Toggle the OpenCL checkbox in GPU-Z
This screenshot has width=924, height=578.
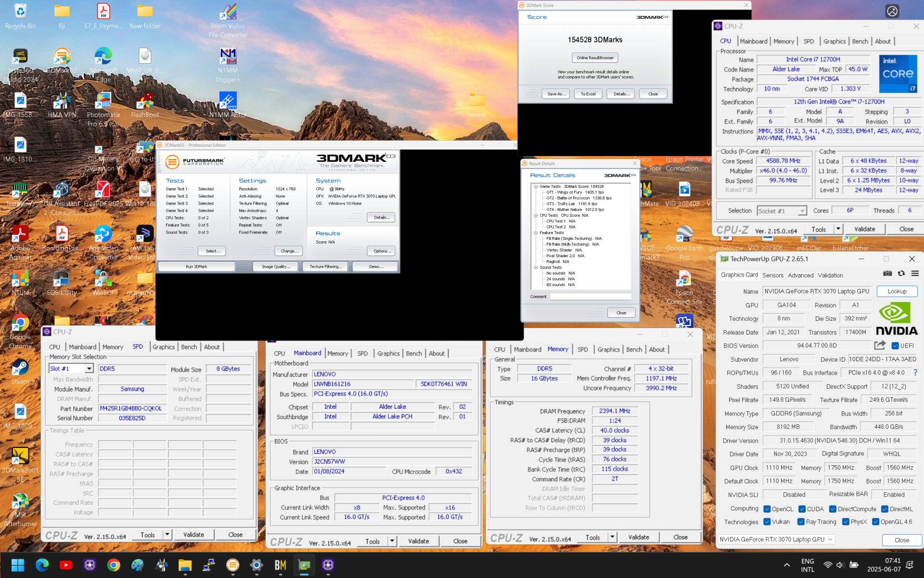(767, 509)
